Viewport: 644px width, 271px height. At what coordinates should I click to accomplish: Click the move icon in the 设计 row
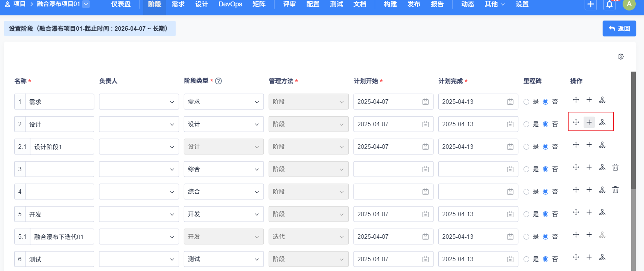tap(576, 122)
